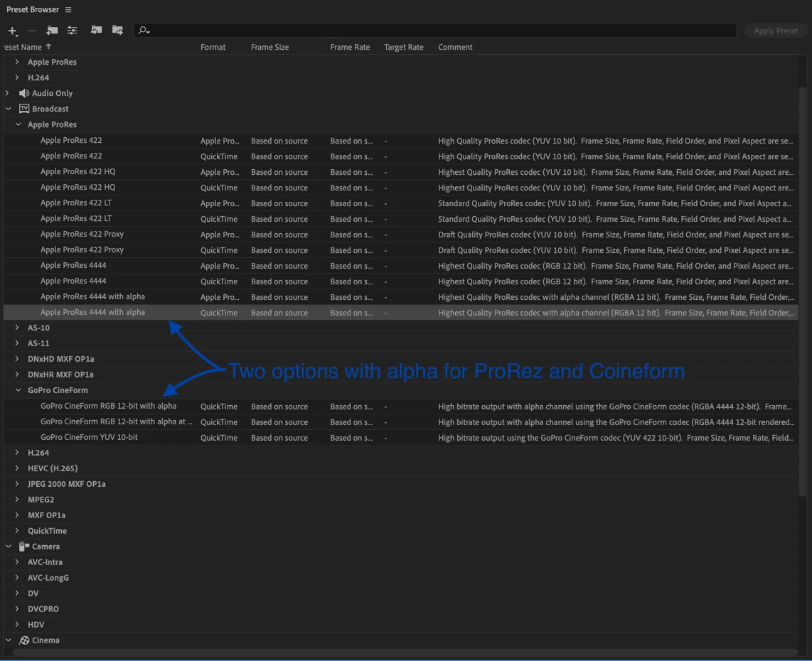Select GoPro CineForm RGB 12-bit with alpha preset
812x661 pixels.
tap(400, 407)
